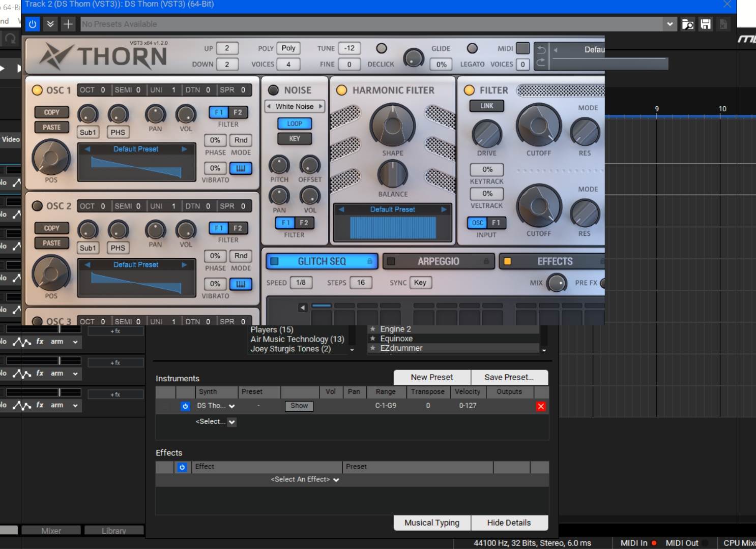Select next OSC 1 waveform preset arrow
The width and height of the screenshot is (756, 549).
tap(184, 149)
